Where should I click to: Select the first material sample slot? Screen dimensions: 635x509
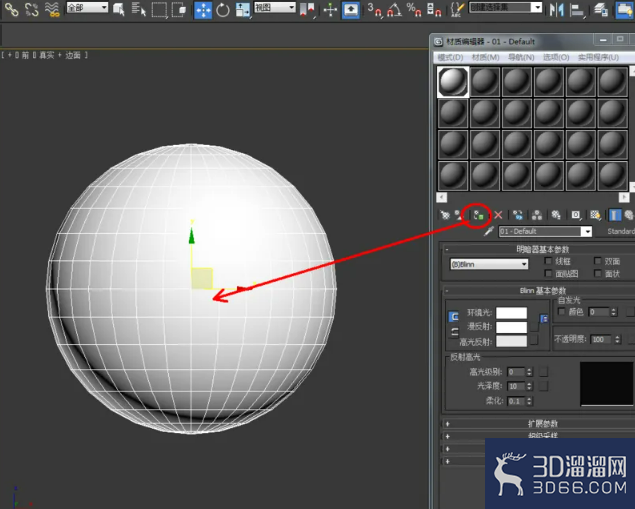pyautogui.click(x=453, y=82)
